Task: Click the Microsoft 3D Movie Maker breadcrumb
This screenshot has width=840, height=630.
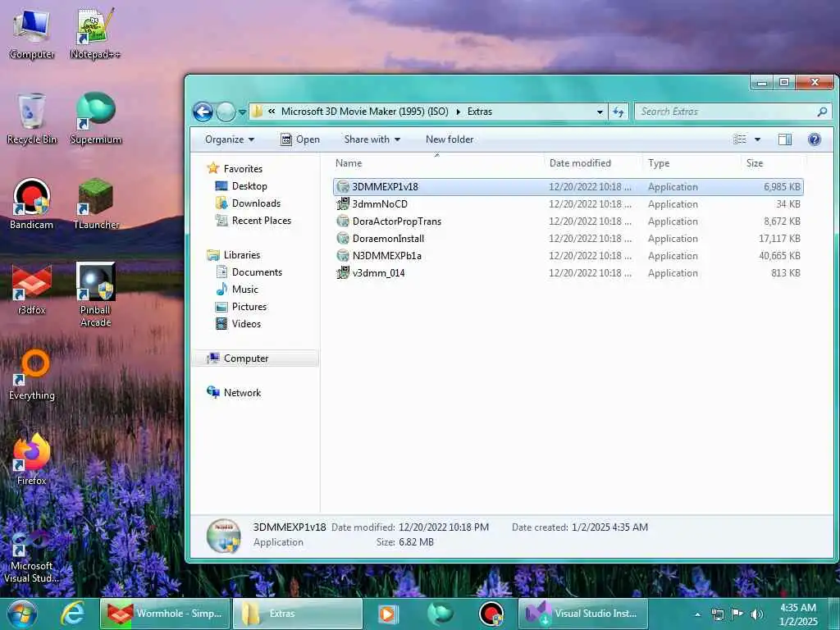Action: pyautogui.click(x=365, y=112)
